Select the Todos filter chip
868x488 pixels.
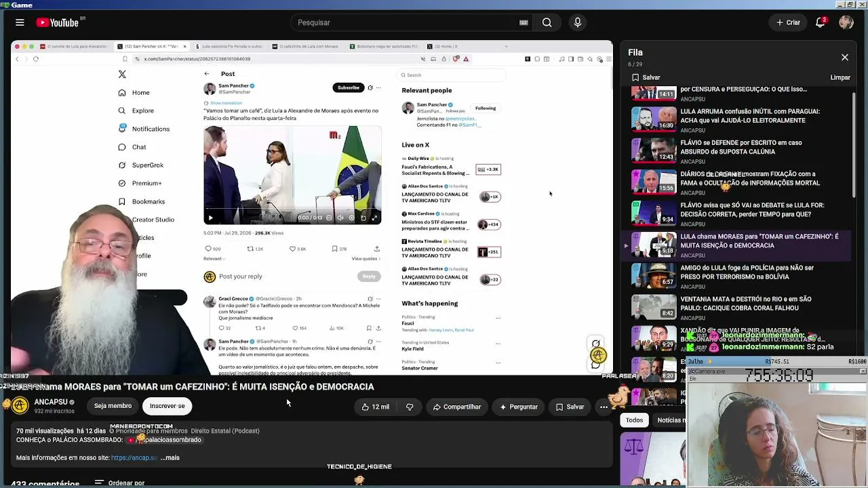[634, 420]
